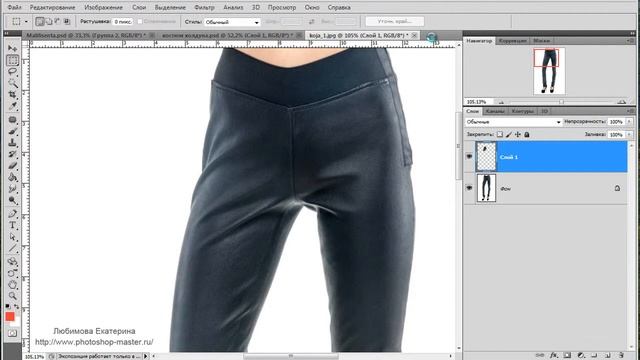Viewport: 640px width, 360px height.
Task: Select the Zoom tool in toolbox
Action: pyautogui.click(x=12, y=296)
